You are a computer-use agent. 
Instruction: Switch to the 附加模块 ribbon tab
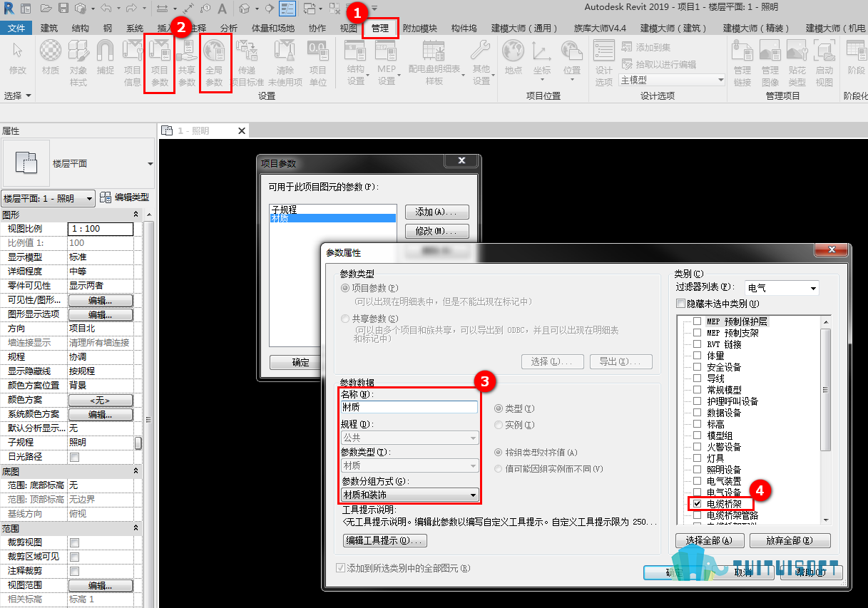tap(419, 29)
